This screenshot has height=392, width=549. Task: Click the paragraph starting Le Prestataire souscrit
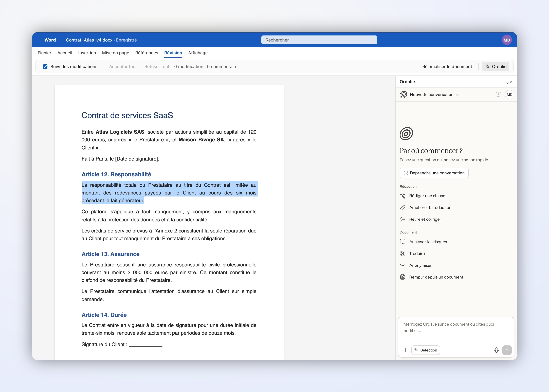[169, 272]
